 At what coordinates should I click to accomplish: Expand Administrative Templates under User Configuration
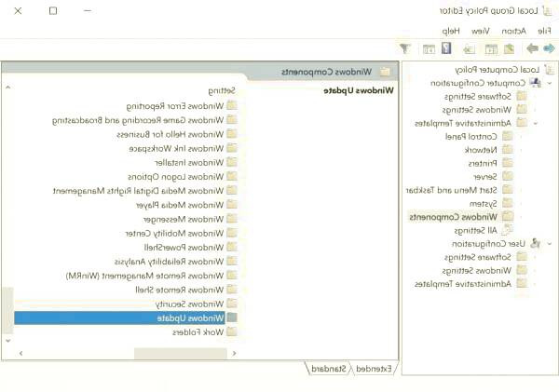pos(535,284)
